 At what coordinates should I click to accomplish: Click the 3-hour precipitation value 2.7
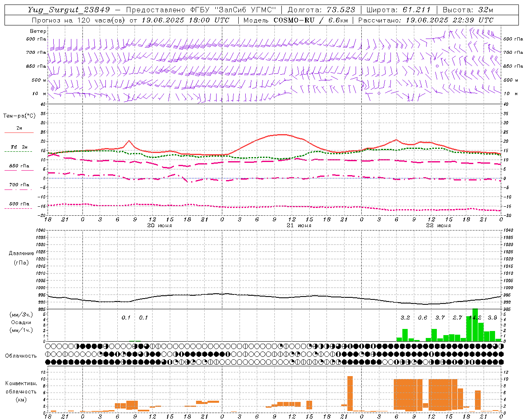[457, 317]
